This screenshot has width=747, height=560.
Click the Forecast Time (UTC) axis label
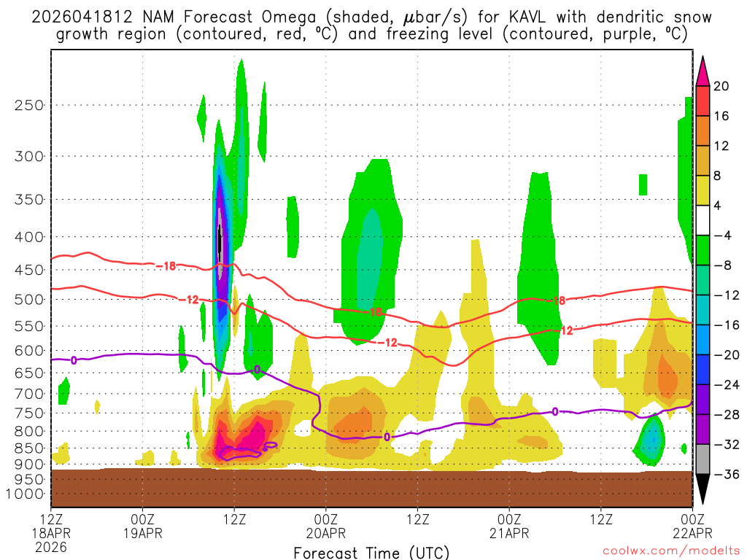pyautogui.click(x=371, y=553)
